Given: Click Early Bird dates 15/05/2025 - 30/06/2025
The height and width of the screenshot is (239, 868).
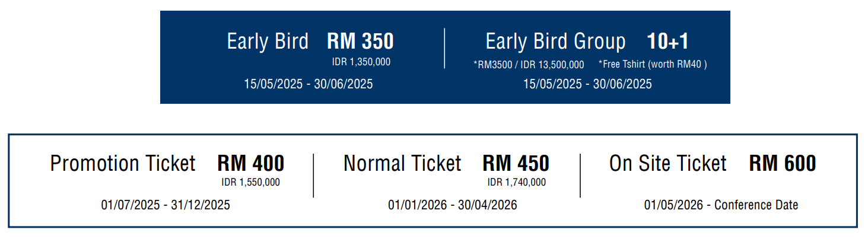Looking at the screenshot, I should 309,84.
